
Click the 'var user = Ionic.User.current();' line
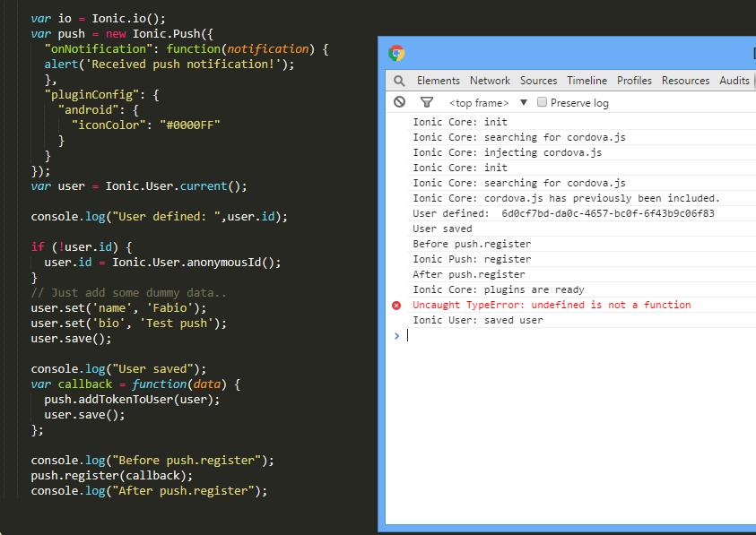[x=139, y=186]
